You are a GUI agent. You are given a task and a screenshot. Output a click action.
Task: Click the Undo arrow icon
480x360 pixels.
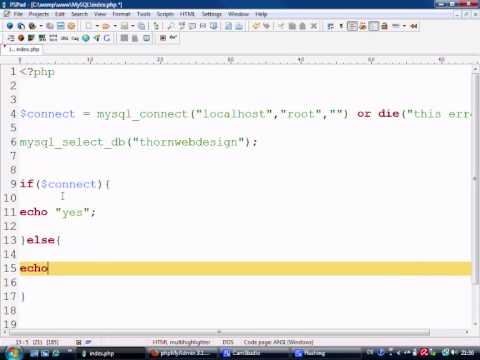click(x=256, y=26)
